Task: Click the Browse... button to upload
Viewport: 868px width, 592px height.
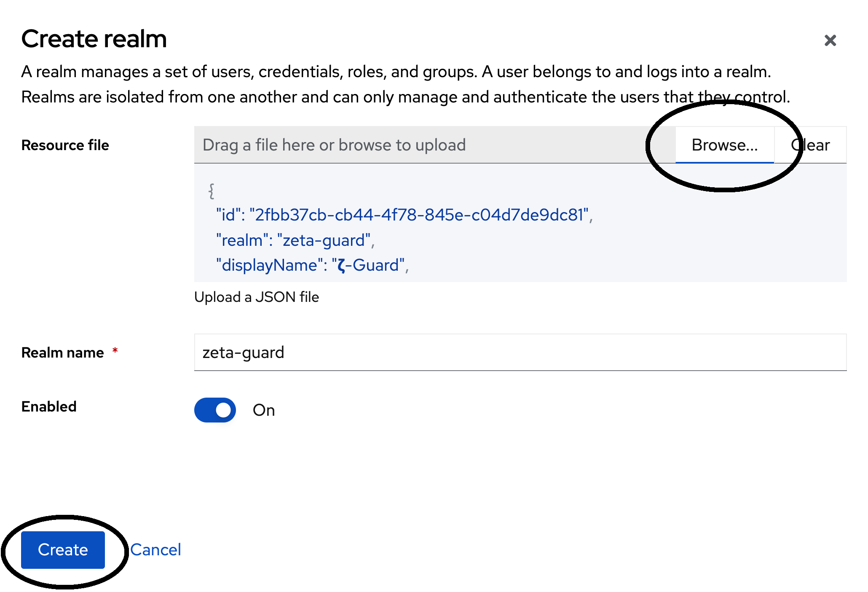Action: pos(724,145)
